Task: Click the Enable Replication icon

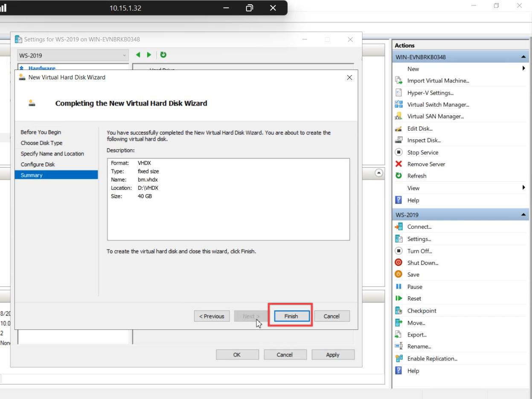Action: point(399,358)
